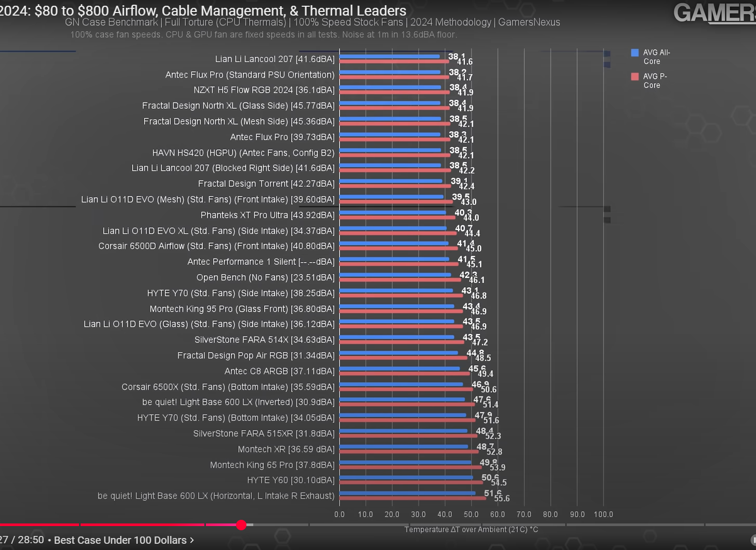Click the '43.0' value for O11D EVO Mesh
756x550 pixels.
(468, 202)
